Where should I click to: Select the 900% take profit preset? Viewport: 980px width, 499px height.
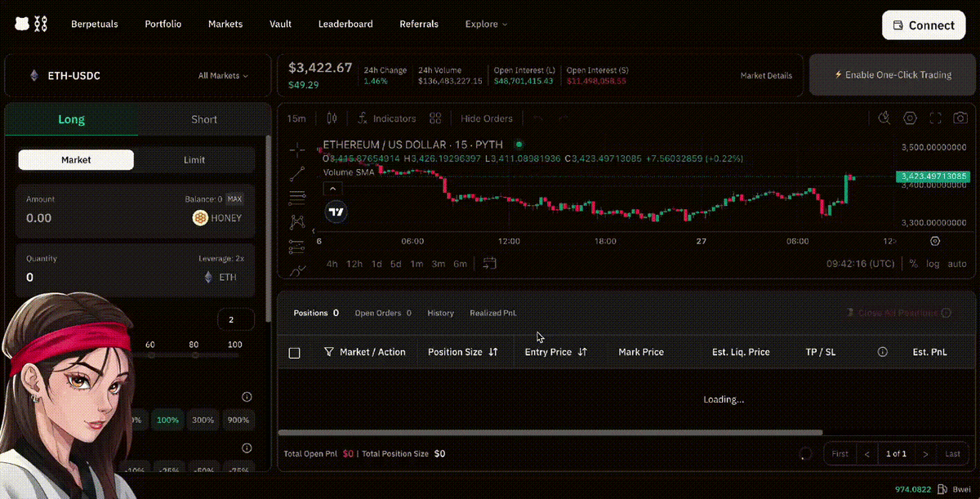pos(238,420)
